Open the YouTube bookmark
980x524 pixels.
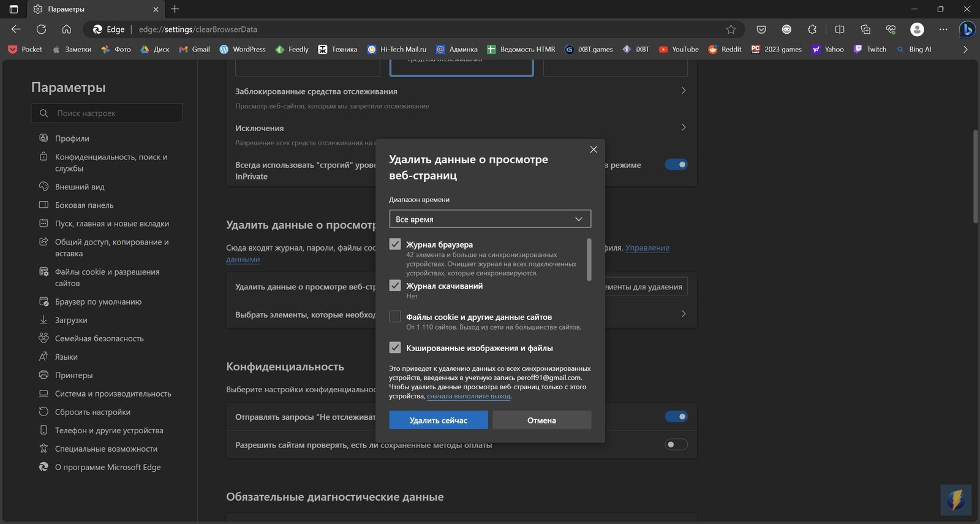(x=679, y=49)
